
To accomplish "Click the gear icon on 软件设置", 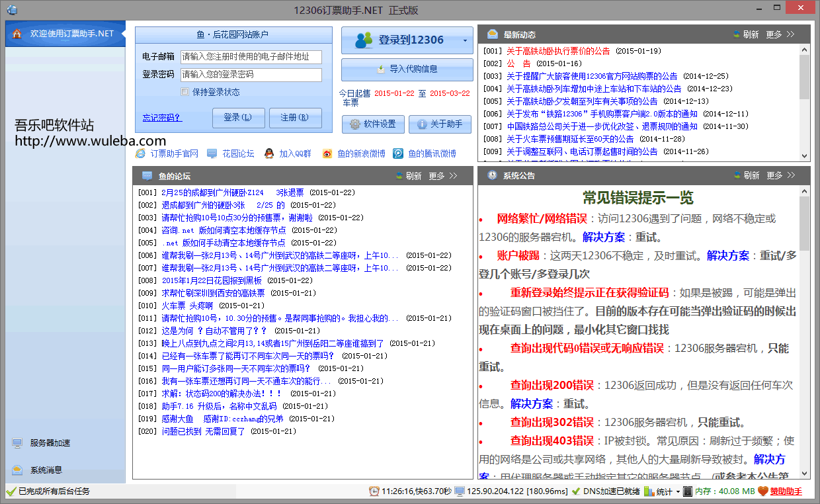I will point(355,124).
